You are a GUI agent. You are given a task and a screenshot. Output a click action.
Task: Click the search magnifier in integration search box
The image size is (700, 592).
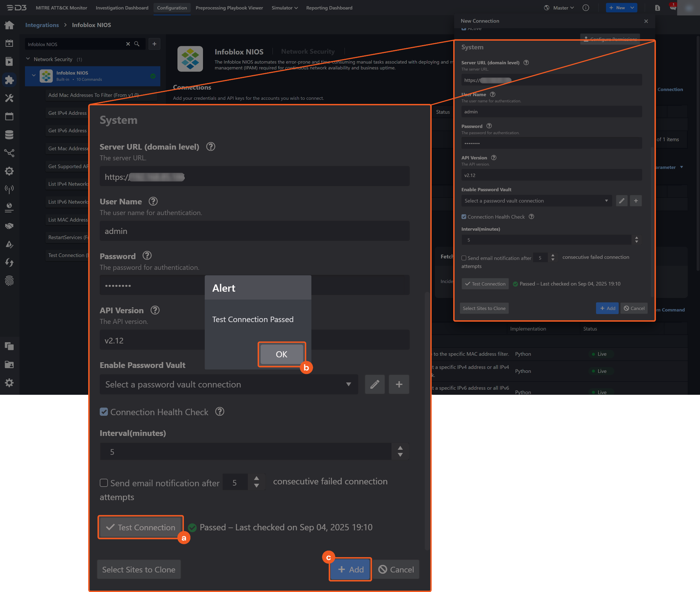click(x=137, y=44)
